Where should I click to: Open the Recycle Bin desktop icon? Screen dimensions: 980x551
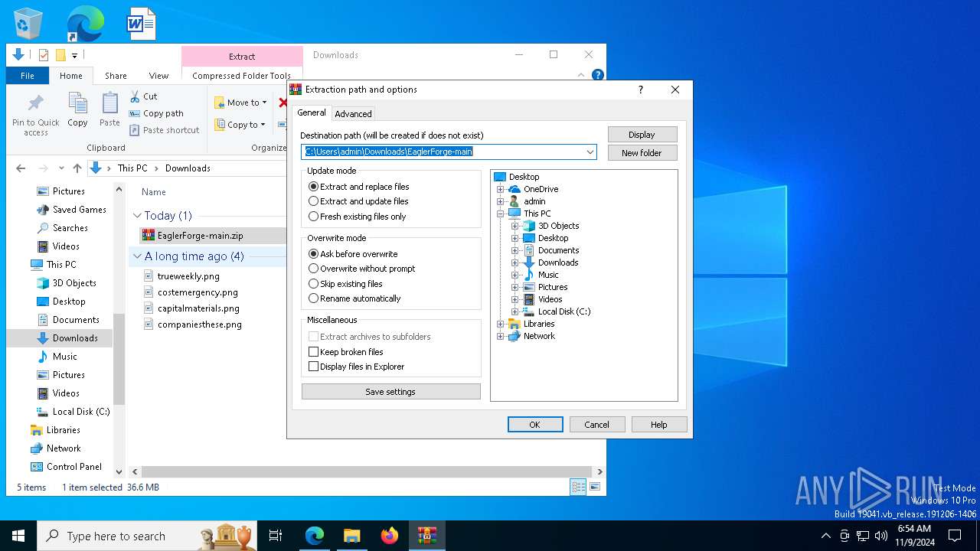[28, 24]
